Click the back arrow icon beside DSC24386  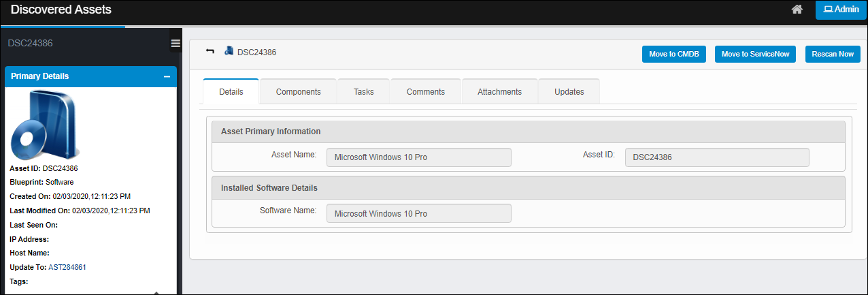tap(210, 52)
